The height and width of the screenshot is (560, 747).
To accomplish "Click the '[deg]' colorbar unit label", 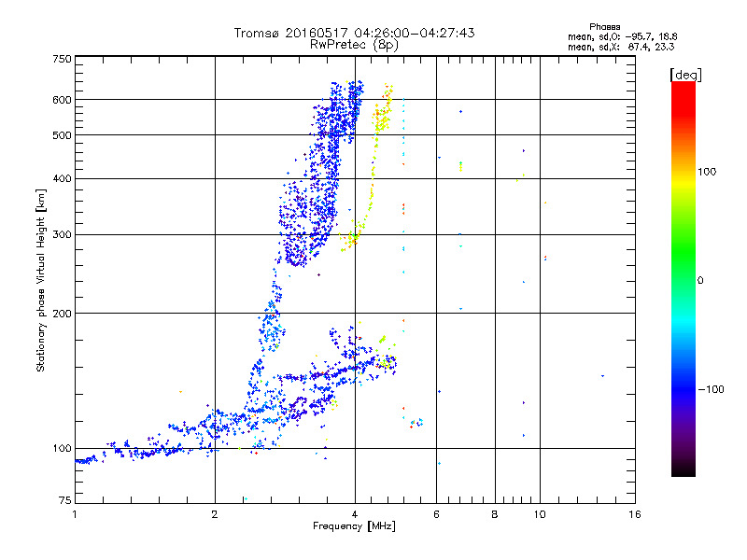I will point(685,75).
